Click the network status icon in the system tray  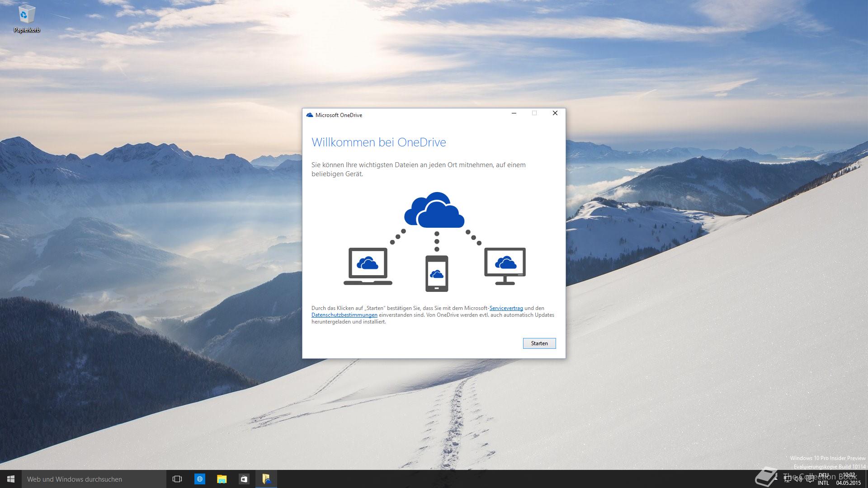click(x=788, y=479)
